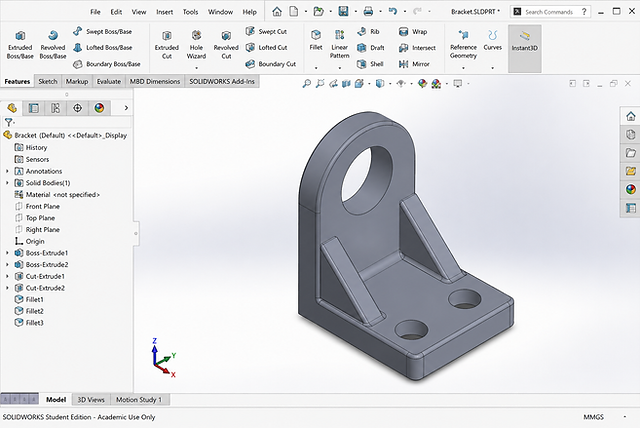Screen dimensions: 640x428
Task: Select the Revolved Boss/Base tool
Action: [x=53, y=45]
